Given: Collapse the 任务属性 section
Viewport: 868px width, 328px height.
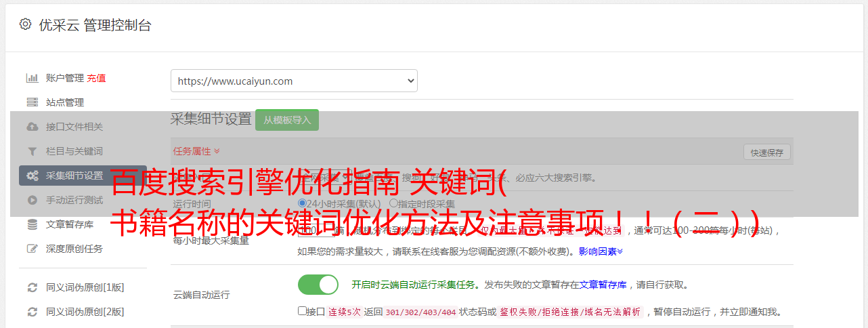Looking at the screenshot, I should pos(196,150).
